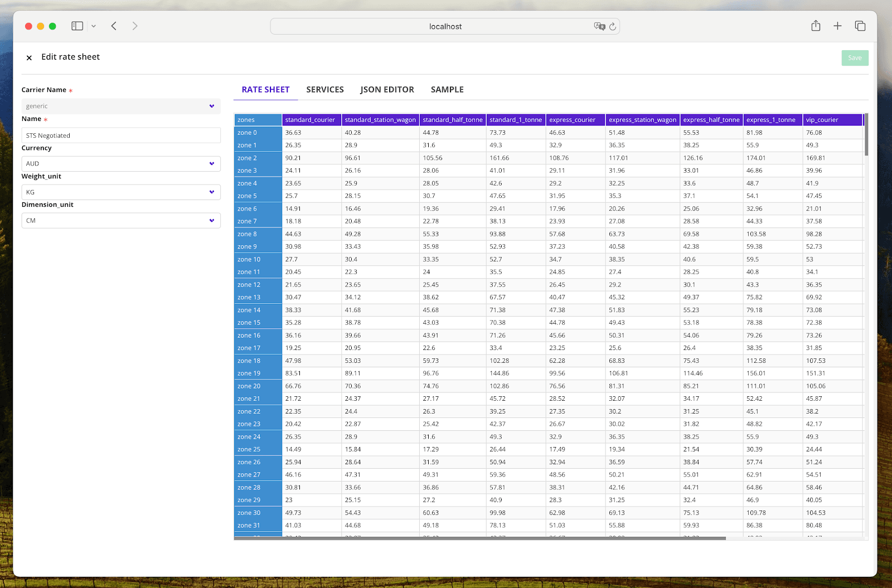Click the back navigation arrow

pyautogui.click(x=113, y=26)
